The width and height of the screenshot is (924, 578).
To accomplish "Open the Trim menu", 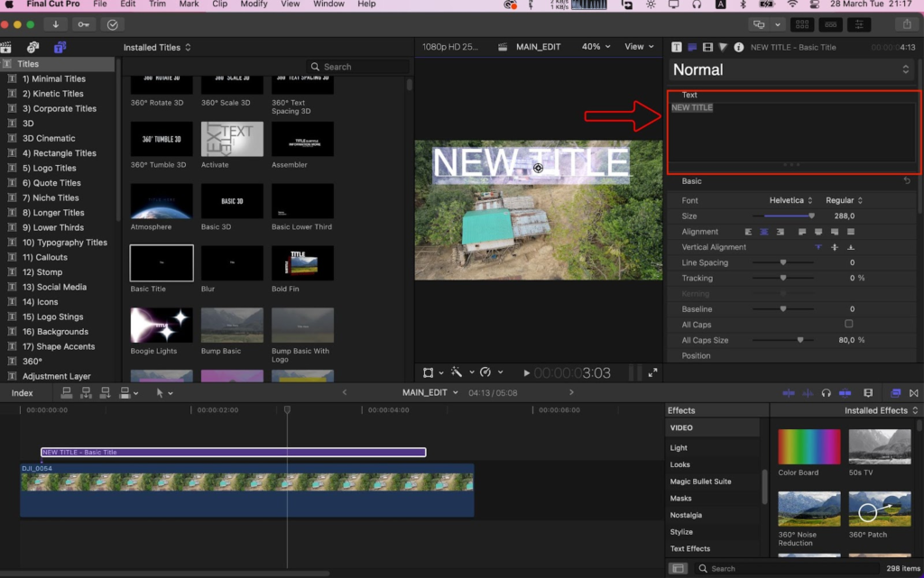I will coord(157,5).
